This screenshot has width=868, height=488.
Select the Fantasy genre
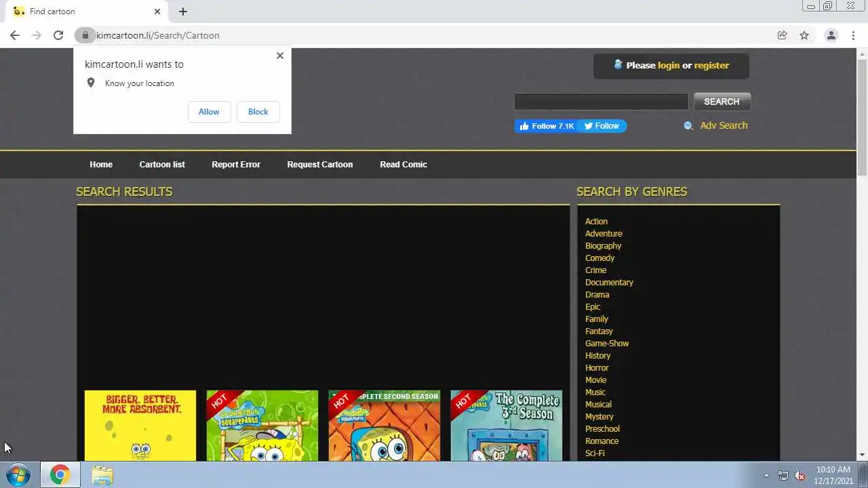599,331
